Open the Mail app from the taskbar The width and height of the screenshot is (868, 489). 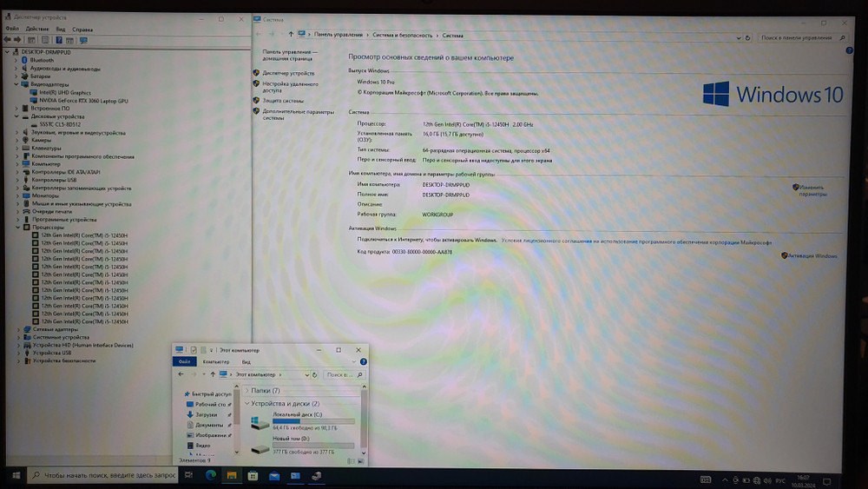[x=274, y=476]
